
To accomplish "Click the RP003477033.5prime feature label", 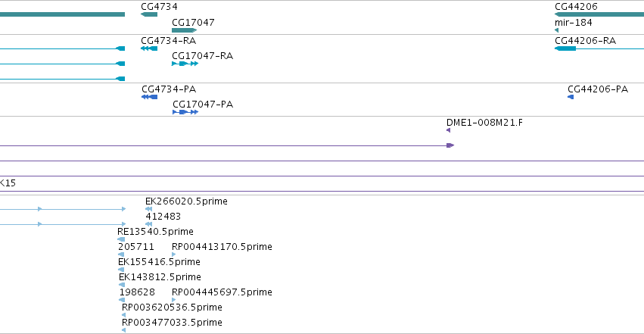I will (172, 323).
